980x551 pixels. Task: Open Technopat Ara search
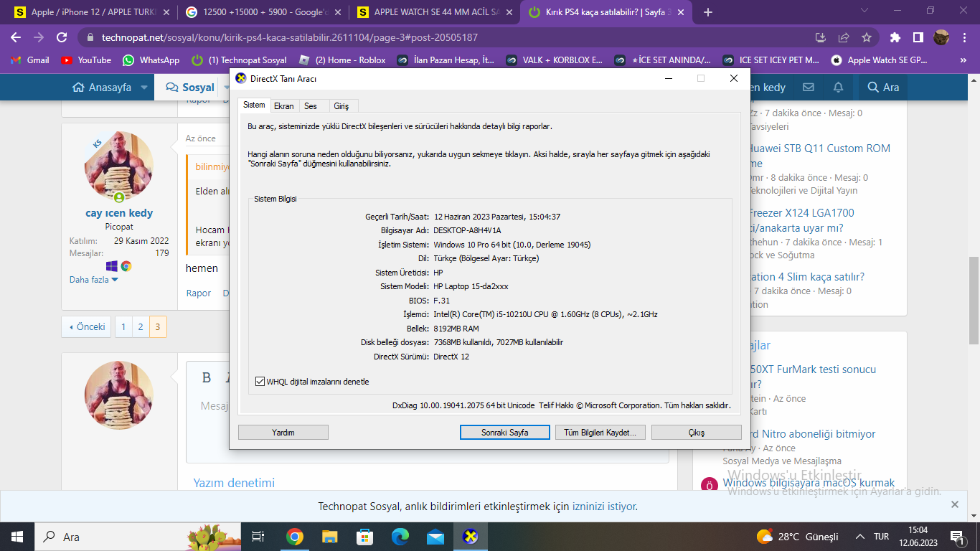883,88
